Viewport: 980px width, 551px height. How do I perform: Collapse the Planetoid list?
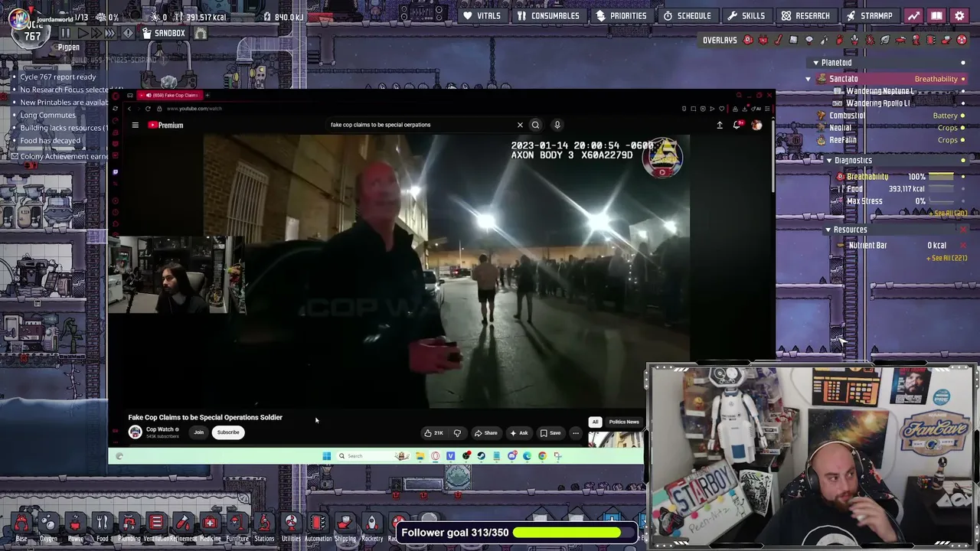[x=815, y=63]
